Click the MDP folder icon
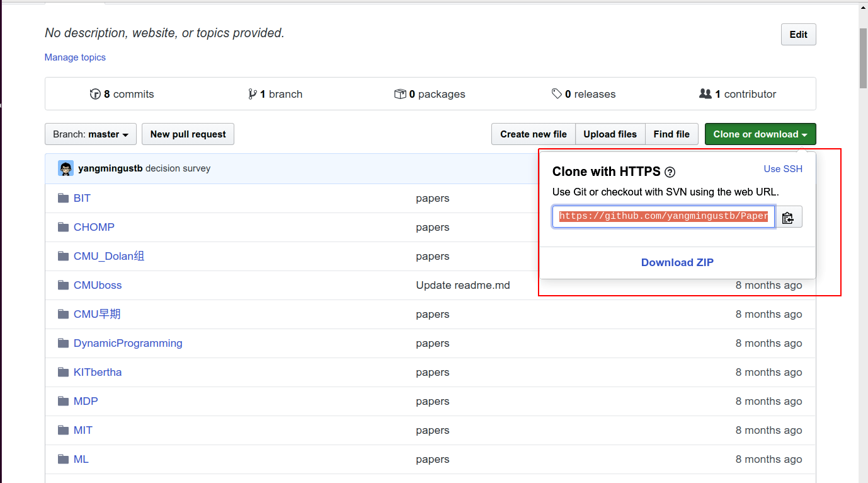 click(x=63, y=401)
